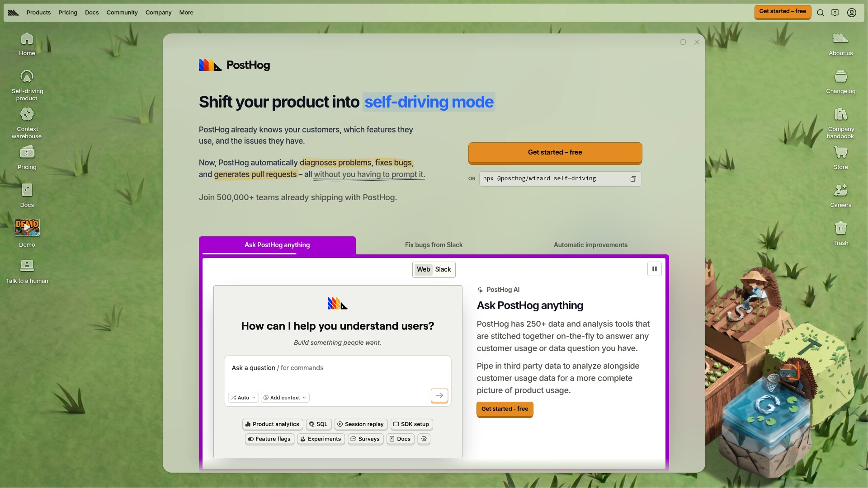Open the Home desktop icon

[x=27, y=44]
